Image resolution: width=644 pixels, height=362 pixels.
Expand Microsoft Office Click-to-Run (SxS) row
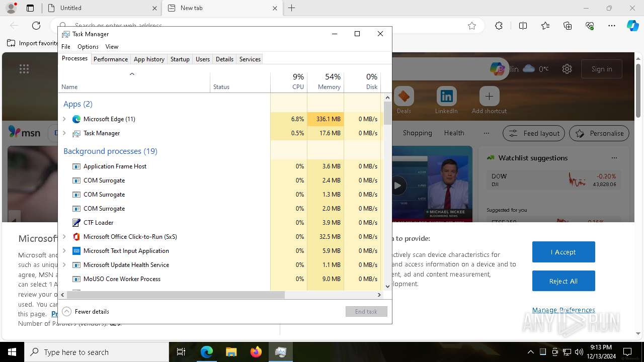coord(64,237)
